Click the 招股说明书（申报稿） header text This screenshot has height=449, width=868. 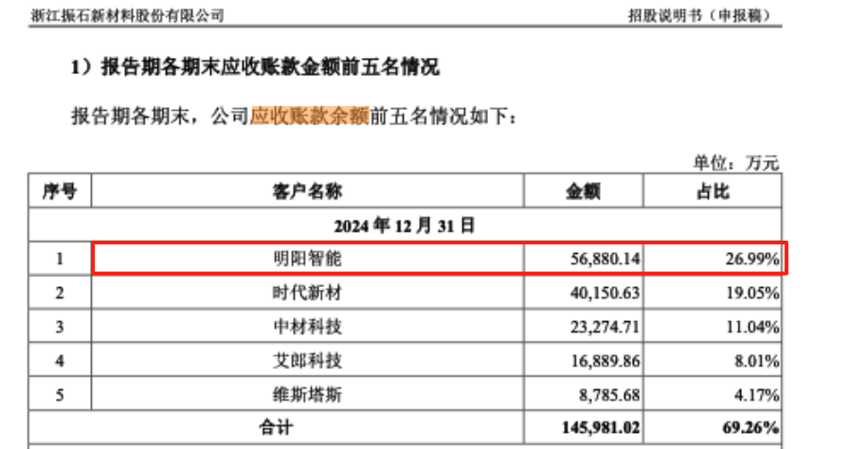(x=698, y=15)
